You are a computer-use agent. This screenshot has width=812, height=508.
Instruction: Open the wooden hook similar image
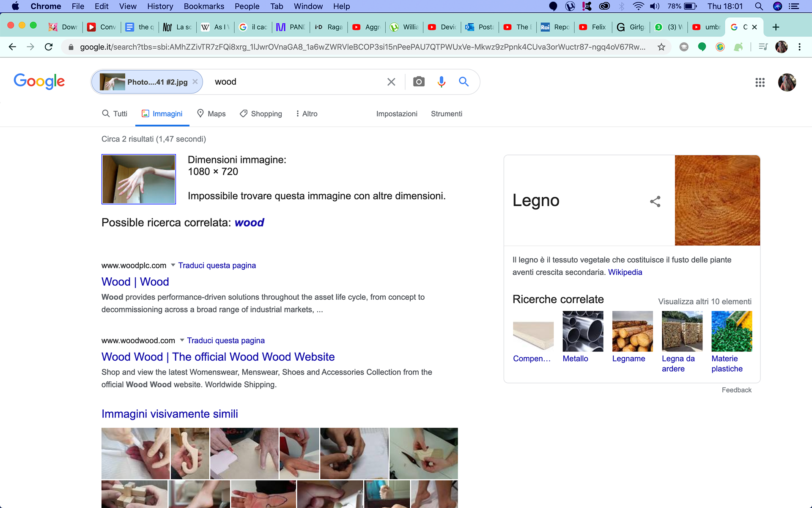(x=190, y=453)
